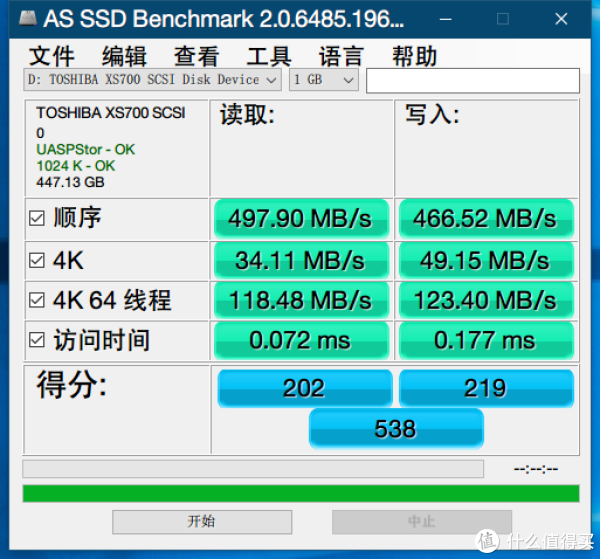600x559 pixels.
Task: Uncheck the 顺序 sequential test checkbox
Action: [37, 218]
